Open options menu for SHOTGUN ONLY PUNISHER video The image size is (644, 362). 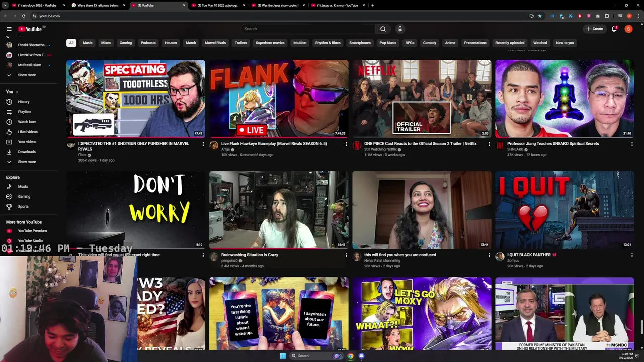coord(203,144)
